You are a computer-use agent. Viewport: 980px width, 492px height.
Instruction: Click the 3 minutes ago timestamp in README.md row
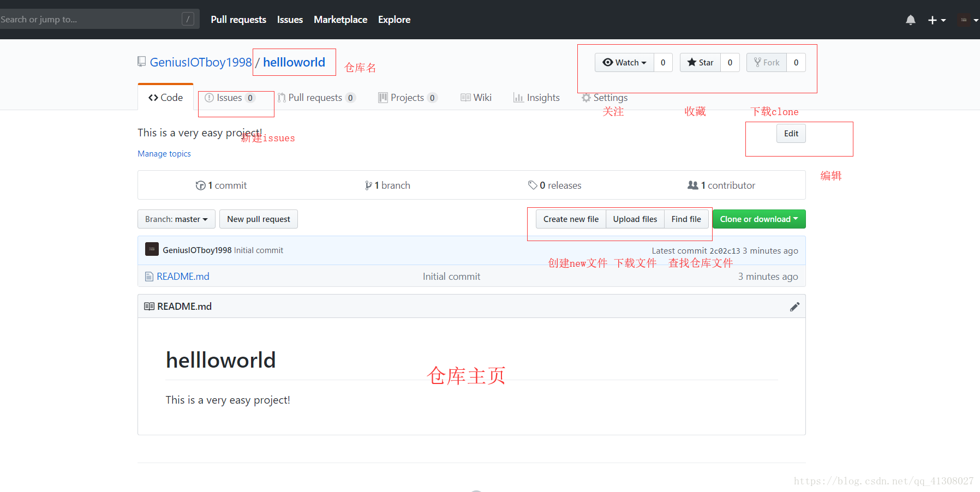(x=768, y=277)
